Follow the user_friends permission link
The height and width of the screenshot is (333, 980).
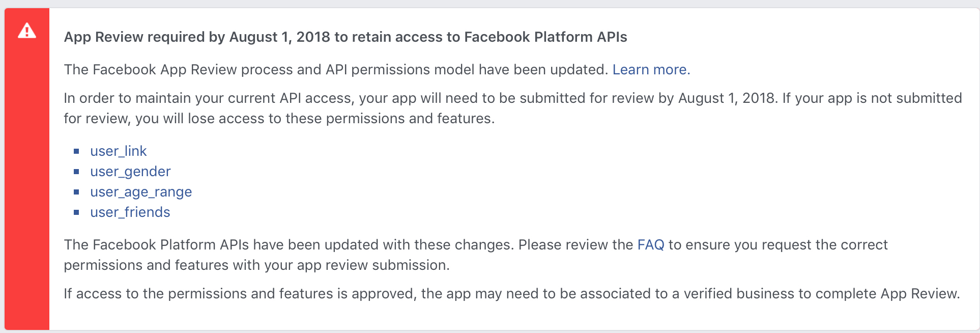pyautogui.click(x=130, y=212)
